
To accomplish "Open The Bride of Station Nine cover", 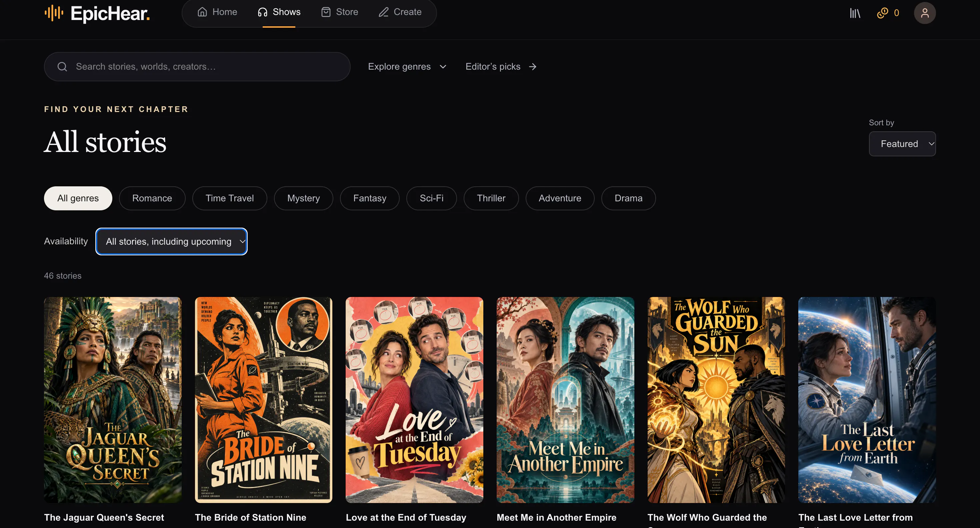I will coord(264,400).
